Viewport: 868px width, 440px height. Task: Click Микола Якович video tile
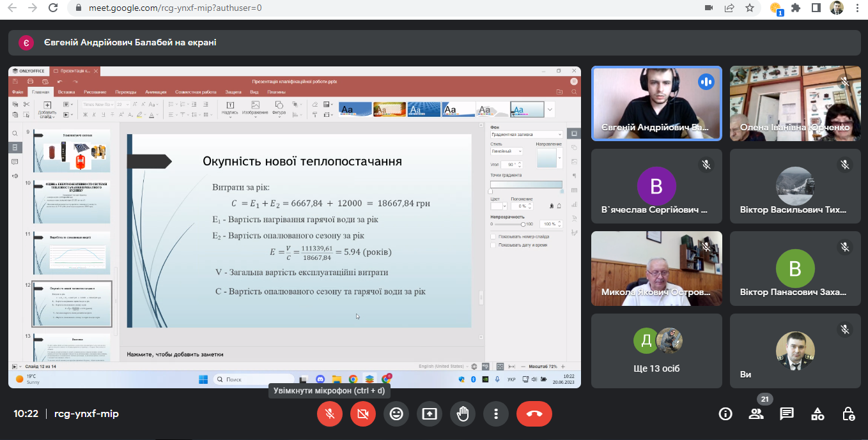click(x=656, y=268)
